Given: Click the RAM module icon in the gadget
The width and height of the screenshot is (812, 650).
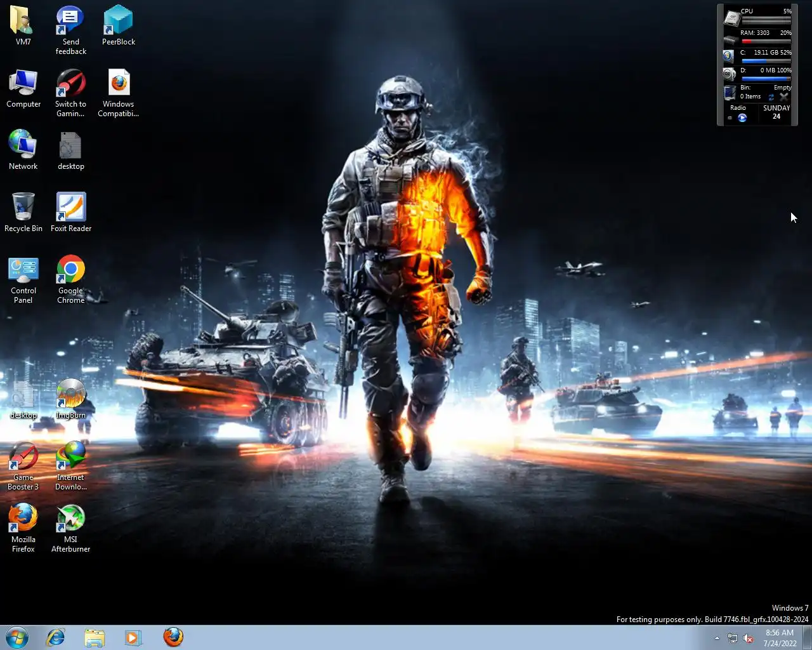Looking at the screenshot, I should point(731,40).
